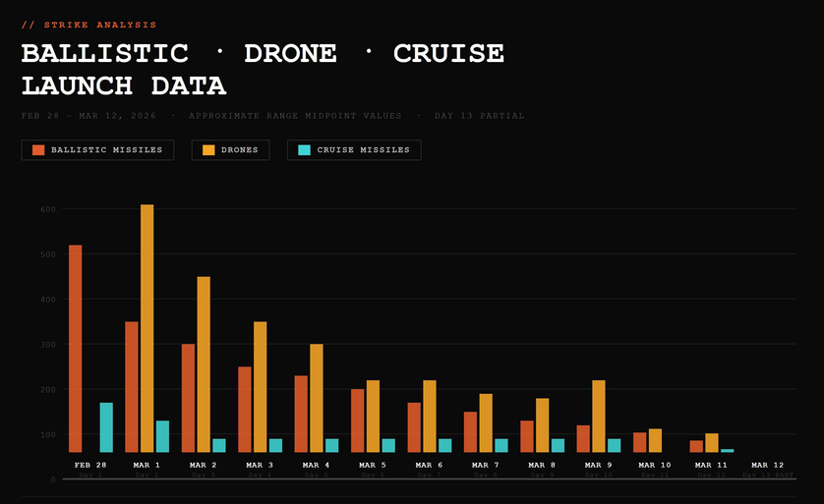Select the Feb 28 cruise missiles bar
824x504 pixels.
pos(106,427)
